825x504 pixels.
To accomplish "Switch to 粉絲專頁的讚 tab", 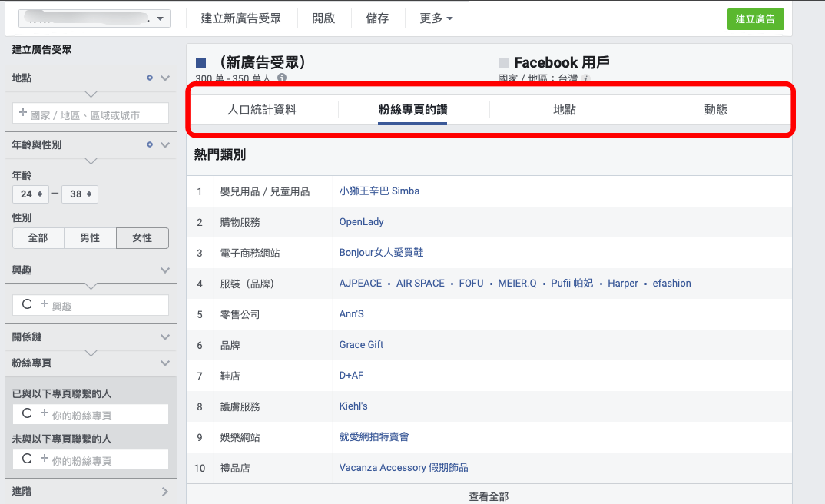I will click(413, 109).
